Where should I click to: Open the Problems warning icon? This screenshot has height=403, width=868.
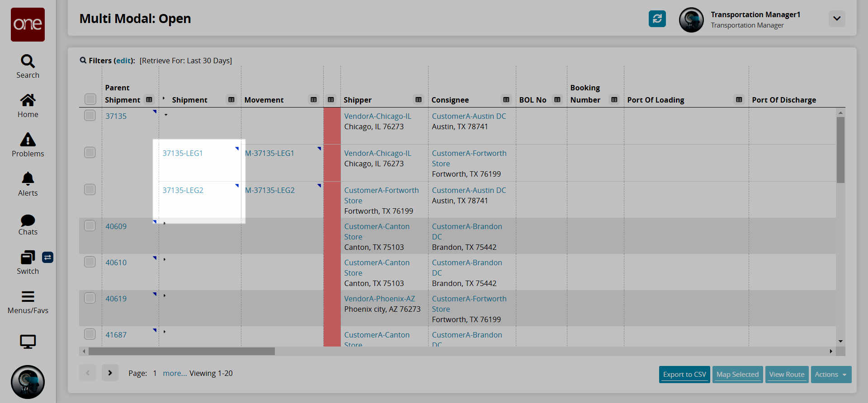[x=28, y=140]
